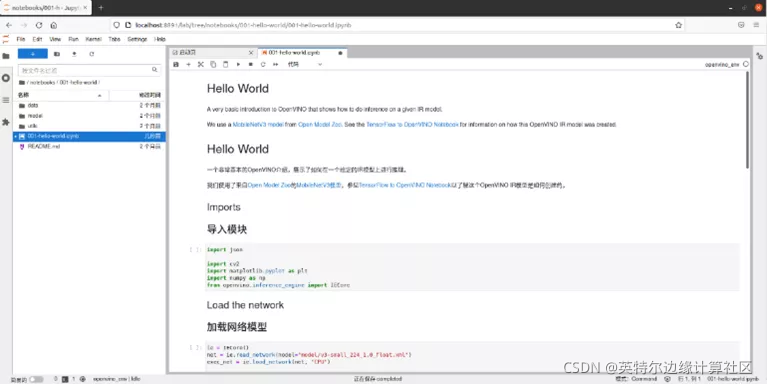Click the kernel status circle indicator
Viewport: 767px width, 384px height.
745,64
